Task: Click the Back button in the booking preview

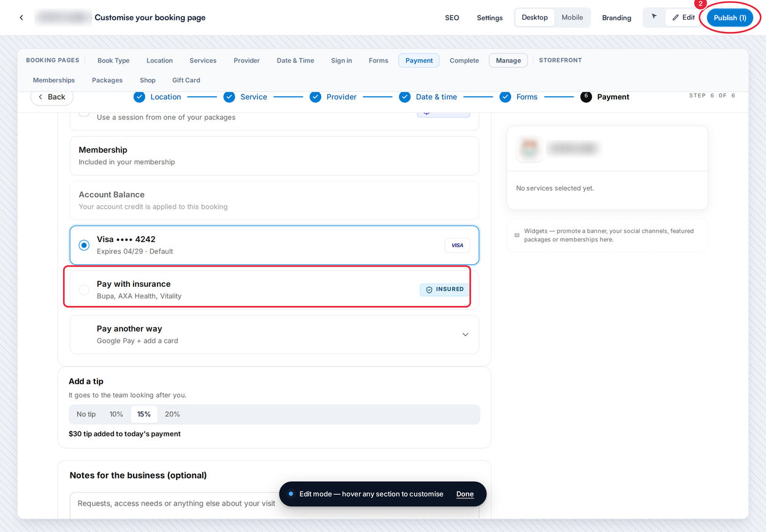Action: (x=52, y=97)
